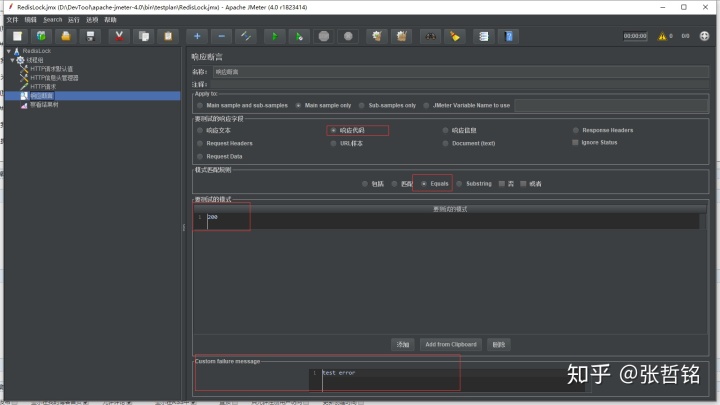The height and width of the screenshot is (405, 720).
Task: Select Main sample and sub-samples option
Action: click(x=242, y=106)
